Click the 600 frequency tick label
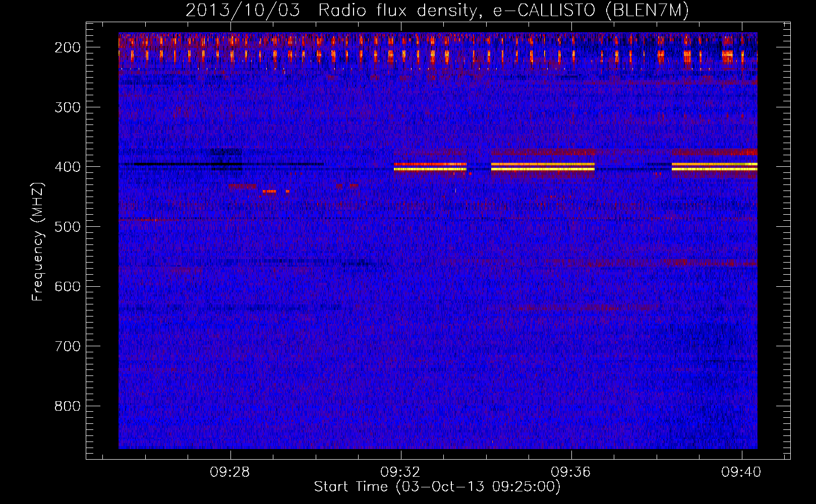 [67, 286]
